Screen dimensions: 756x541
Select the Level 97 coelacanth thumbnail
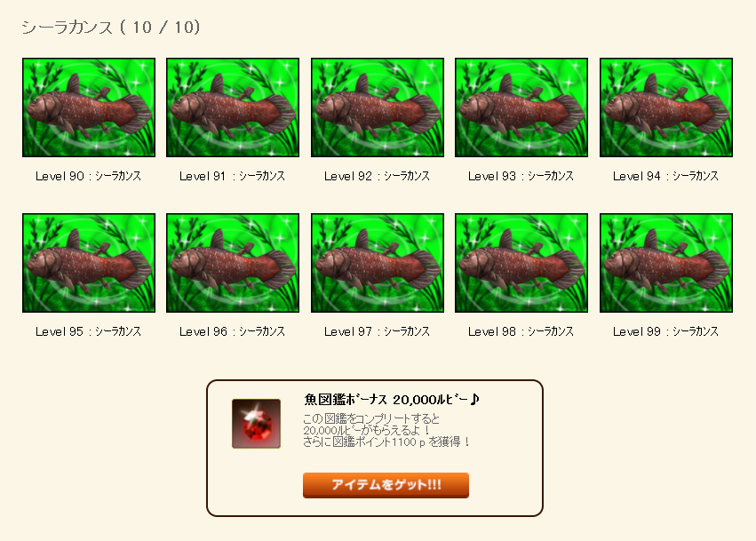tap(378, 263)
